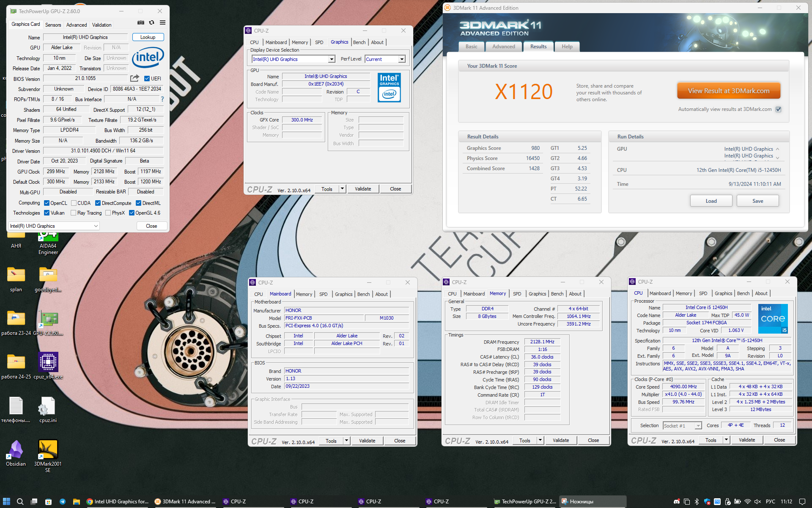Select the splan folder on desktop
This screenshot has height=508, width=812.
pos(16,280)
